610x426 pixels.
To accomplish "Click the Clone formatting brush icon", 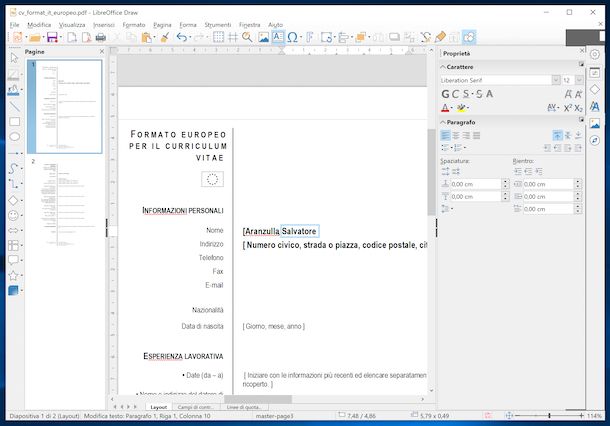I will click(x=165, y=37).
